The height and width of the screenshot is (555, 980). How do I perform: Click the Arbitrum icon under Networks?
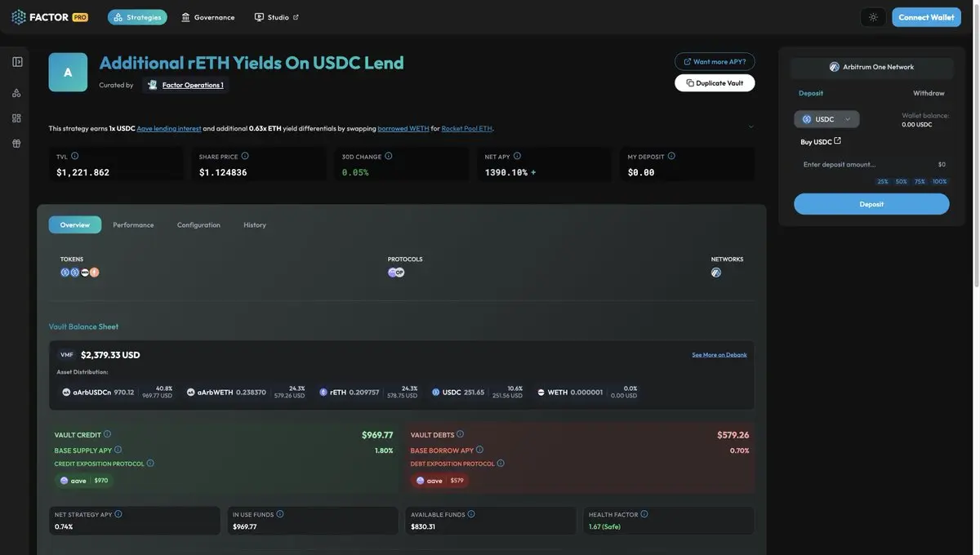click(x=716, y=273)
